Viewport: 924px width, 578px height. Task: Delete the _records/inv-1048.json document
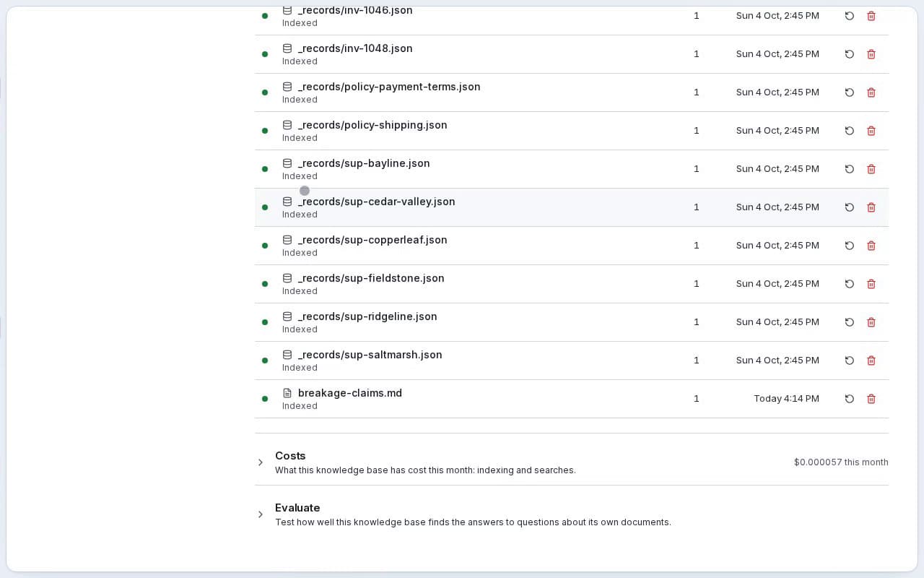pyautogui.click(x=871, y=54)
